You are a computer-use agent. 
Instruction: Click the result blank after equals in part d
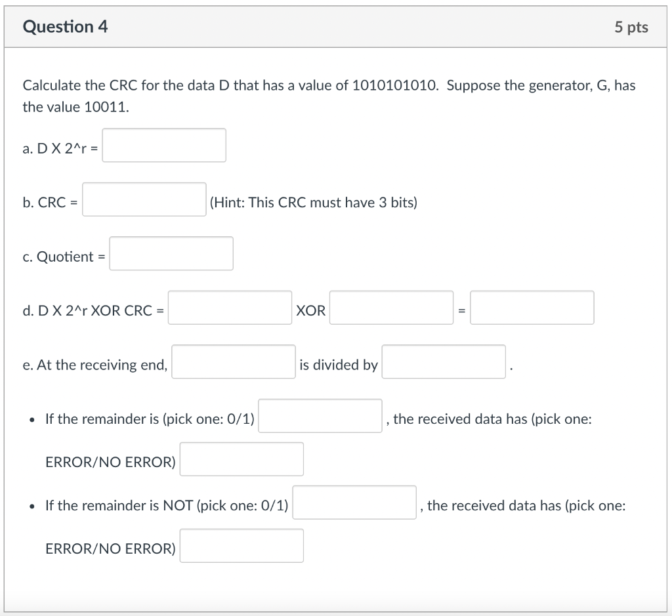tap(532, 307)
